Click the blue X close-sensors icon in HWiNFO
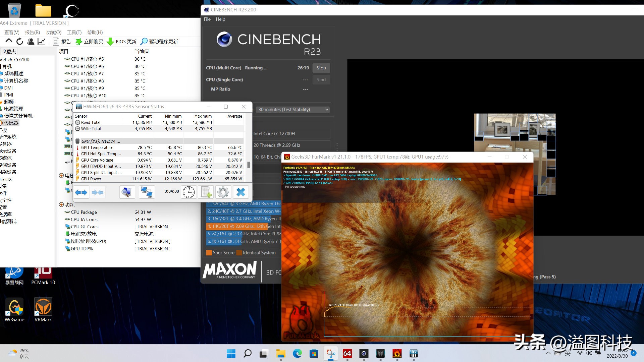The image size is (644, 362). tap(241, 192)
